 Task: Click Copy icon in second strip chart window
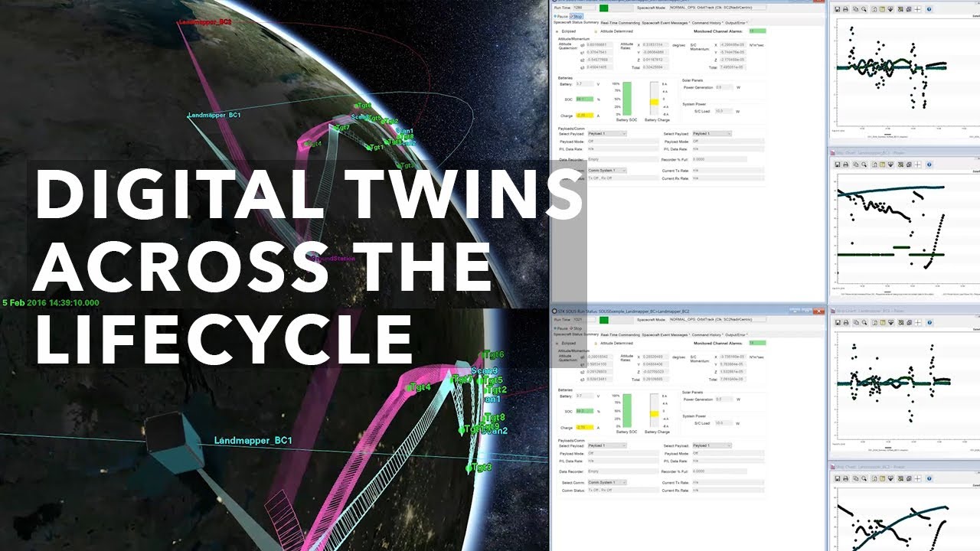tap(856, 165)
